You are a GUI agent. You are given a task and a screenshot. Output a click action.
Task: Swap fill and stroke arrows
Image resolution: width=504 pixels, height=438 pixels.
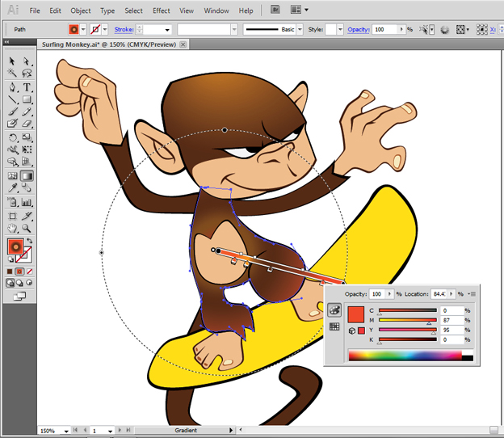pyautogui.click(x=30, y=241)
